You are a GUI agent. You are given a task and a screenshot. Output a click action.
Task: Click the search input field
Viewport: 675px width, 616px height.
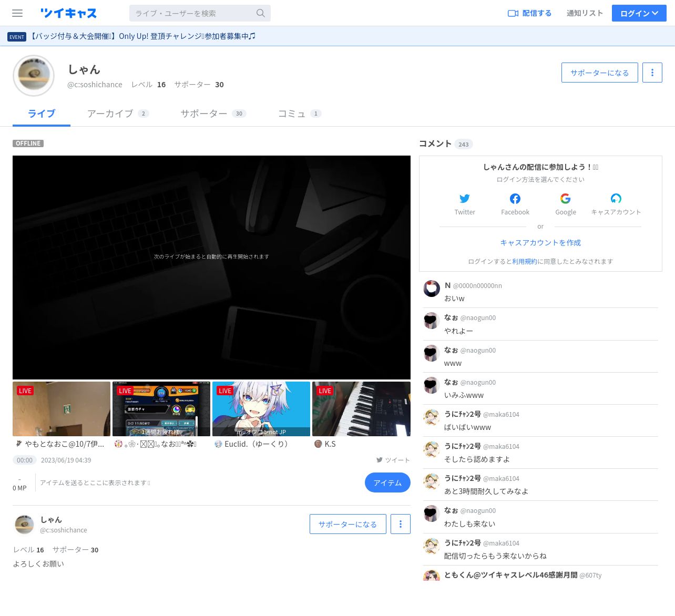(x=192, y=13)
